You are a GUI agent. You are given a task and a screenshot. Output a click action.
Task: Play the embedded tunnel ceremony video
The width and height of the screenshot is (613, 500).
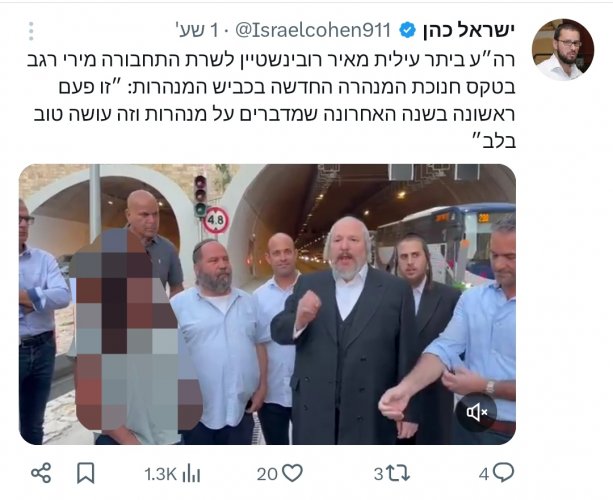click(x=267, y=304)
